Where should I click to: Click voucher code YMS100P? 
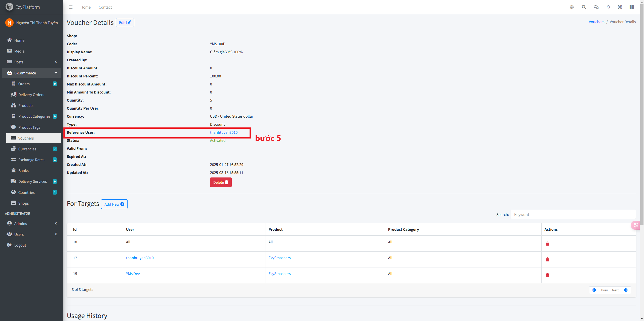click(218, 44)
